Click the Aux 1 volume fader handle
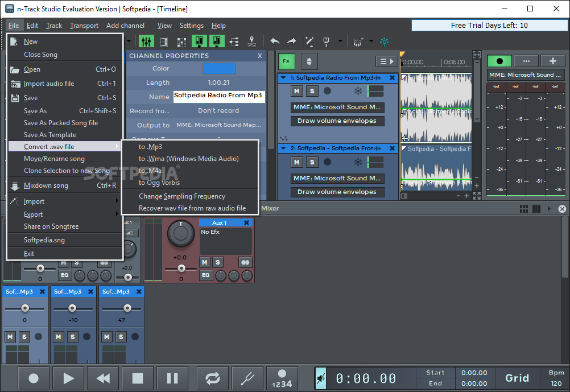 pyautogui.click(x=181, y=269)
